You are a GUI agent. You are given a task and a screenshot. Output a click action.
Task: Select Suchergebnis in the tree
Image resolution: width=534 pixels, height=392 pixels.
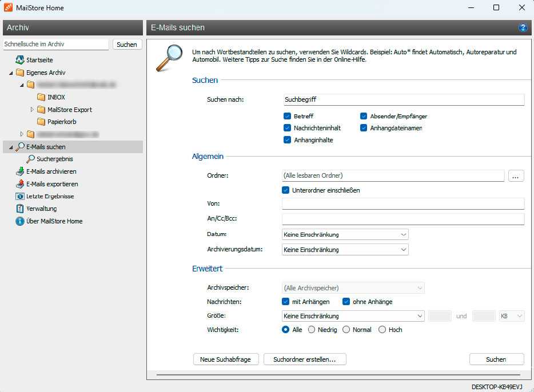point(54,159)
